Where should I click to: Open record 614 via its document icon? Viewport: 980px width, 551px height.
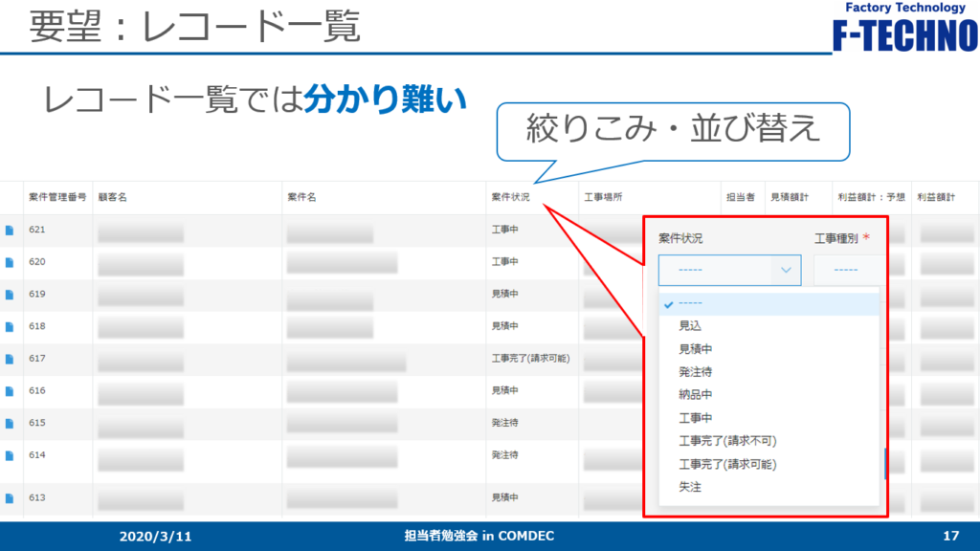click(x=10, y=456)
